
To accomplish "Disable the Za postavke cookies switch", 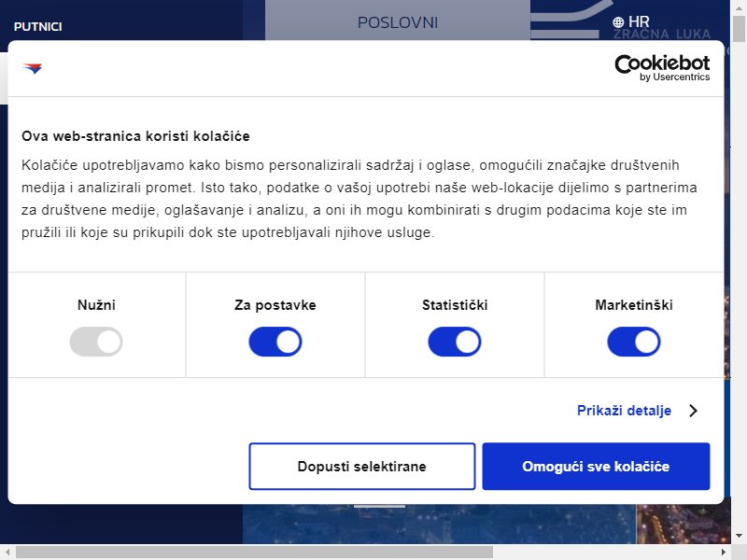I will click(275, 342).
